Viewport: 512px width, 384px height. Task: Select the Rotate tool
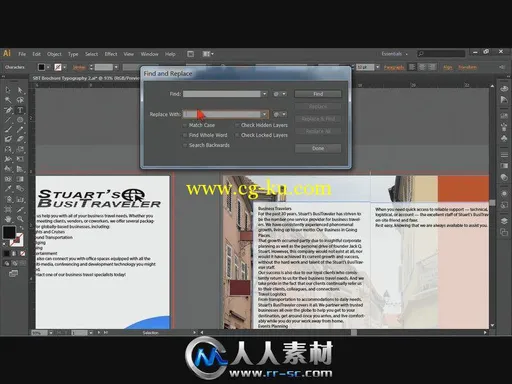click(8, 149)
